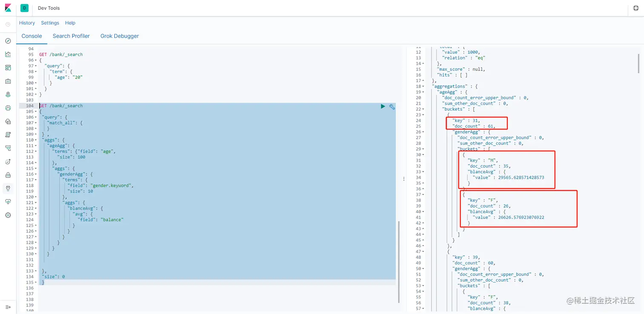Click the output pane vertical scrollbar
Viewport: 644px width, 314px height.
tap(638, 63)
